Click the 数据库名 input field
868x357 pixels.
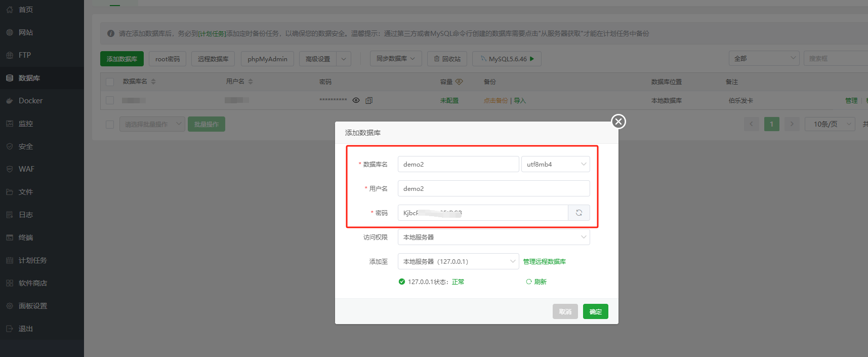click(458, 164)
